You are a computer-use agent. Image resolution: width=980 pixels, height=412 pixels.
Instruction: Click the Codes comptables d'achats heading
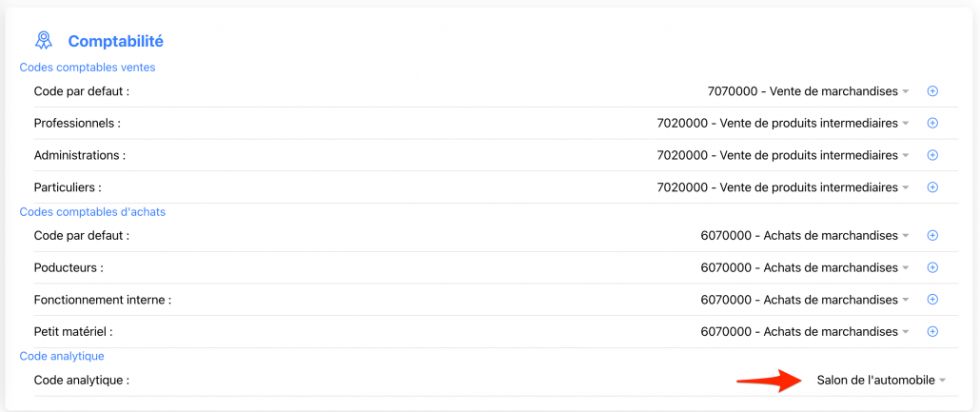[x=92, y=211]
